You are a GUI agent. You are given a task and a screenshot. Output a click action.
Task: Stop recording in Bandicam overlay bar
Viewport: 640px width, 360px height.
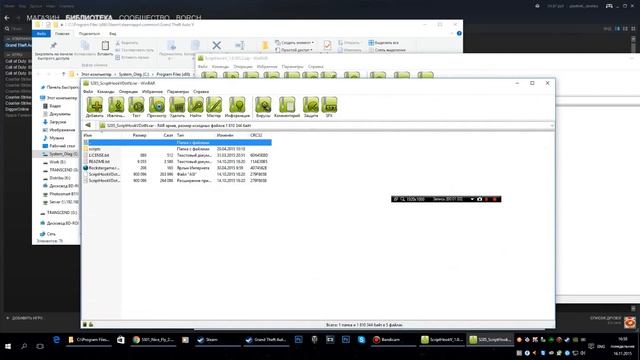click(495, 199)
